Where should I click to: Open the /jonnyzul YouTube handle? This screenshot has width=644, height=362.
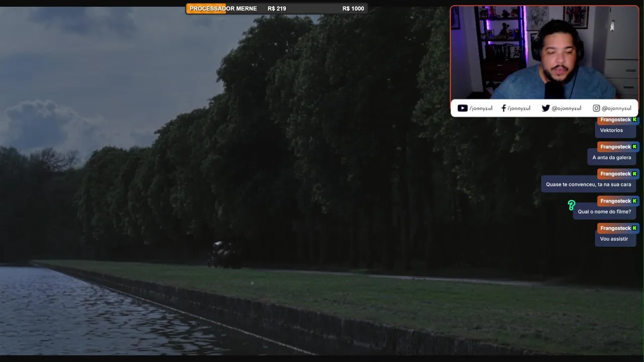481,108
